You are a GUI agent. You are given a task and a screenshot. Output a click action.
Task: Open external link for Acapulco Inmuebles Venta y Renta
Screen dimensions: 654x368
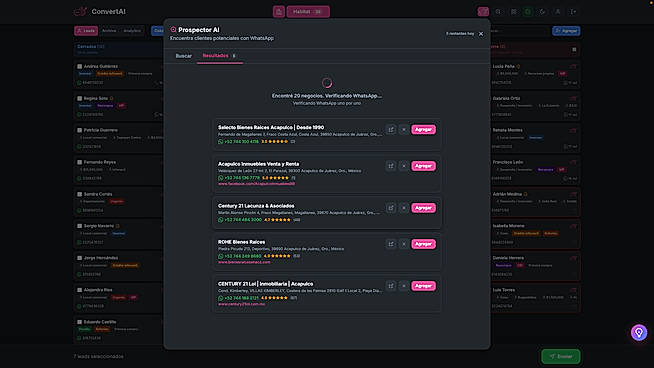click(391, 166)
